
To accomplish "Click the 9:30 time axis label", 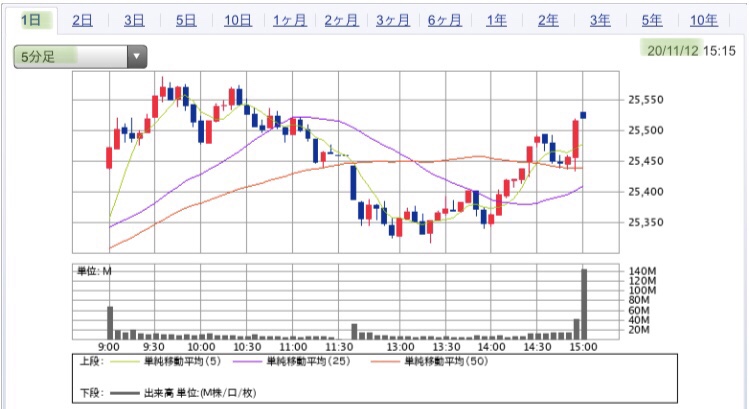I will coord(154,347).
